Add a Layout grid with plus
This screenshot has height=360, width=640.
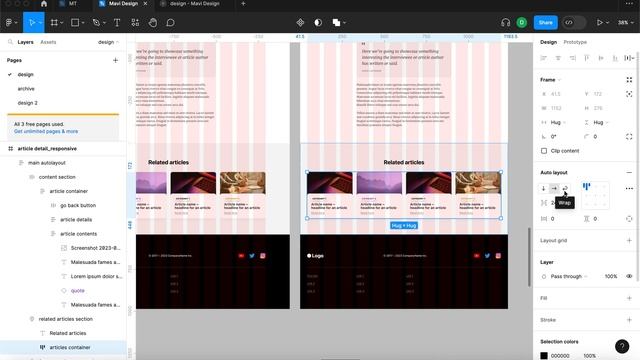coord(629,240)
